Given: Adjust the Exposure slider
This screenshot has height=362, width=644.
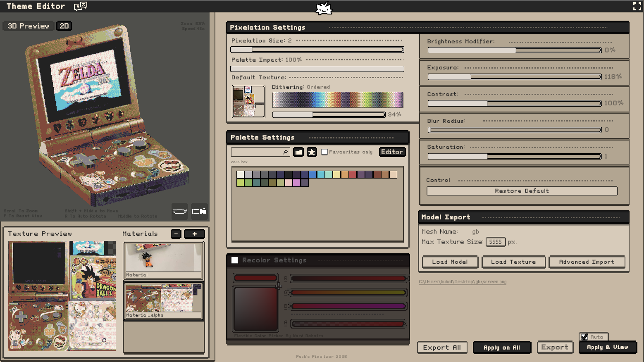Looking at the screenshot, I should click(515, 77).
